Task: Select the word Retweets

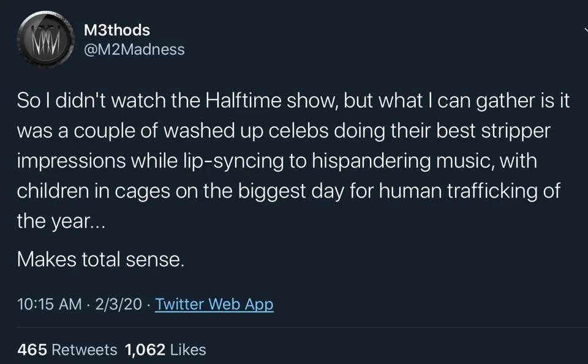Action: pos(85,350)
